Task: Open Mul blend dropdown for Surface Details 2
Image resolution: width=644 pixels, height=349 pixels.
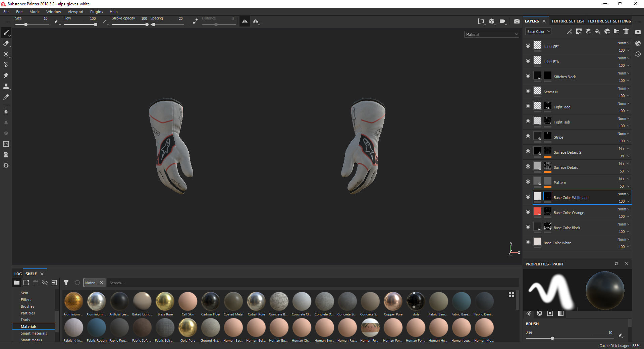Action: coord(624,149)
